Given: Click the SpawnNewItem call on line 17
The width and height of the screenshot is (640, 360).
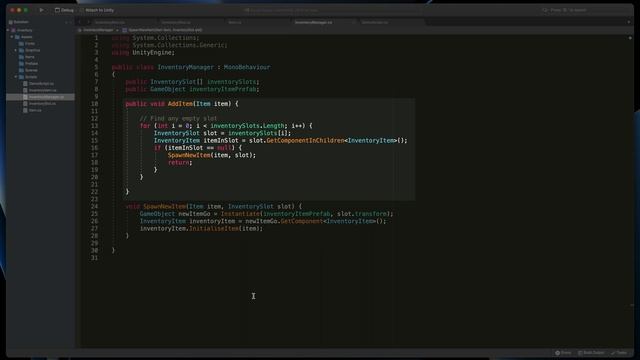Looking at the screenshot, I should (x=189, y=155).
